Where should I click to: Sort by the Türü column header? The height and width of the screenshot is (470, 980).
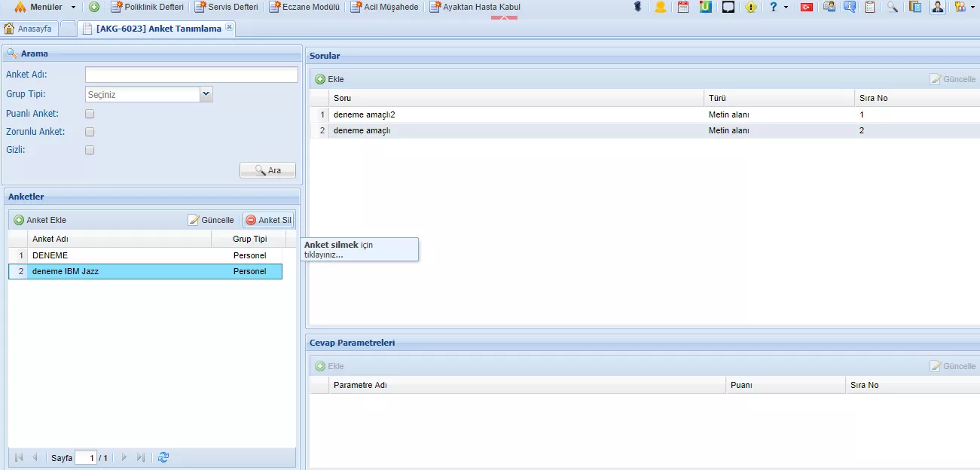[x=779, y=98]
